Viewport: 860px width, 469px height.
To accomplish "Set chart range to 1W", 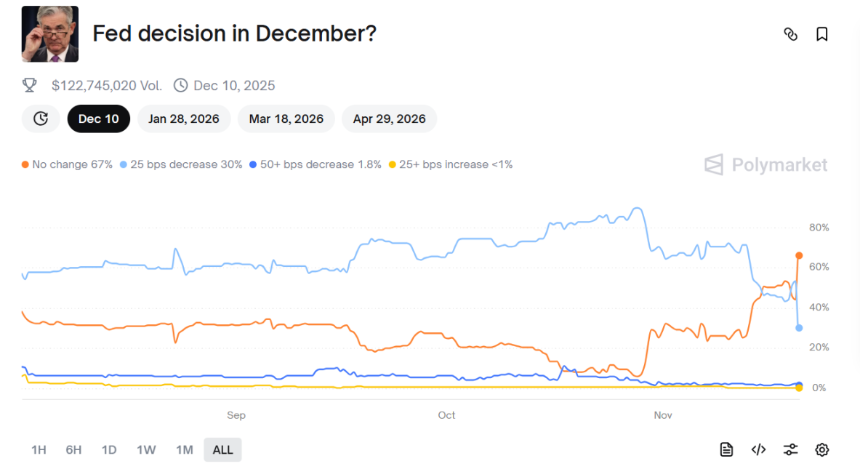I will tap(146, 450).
